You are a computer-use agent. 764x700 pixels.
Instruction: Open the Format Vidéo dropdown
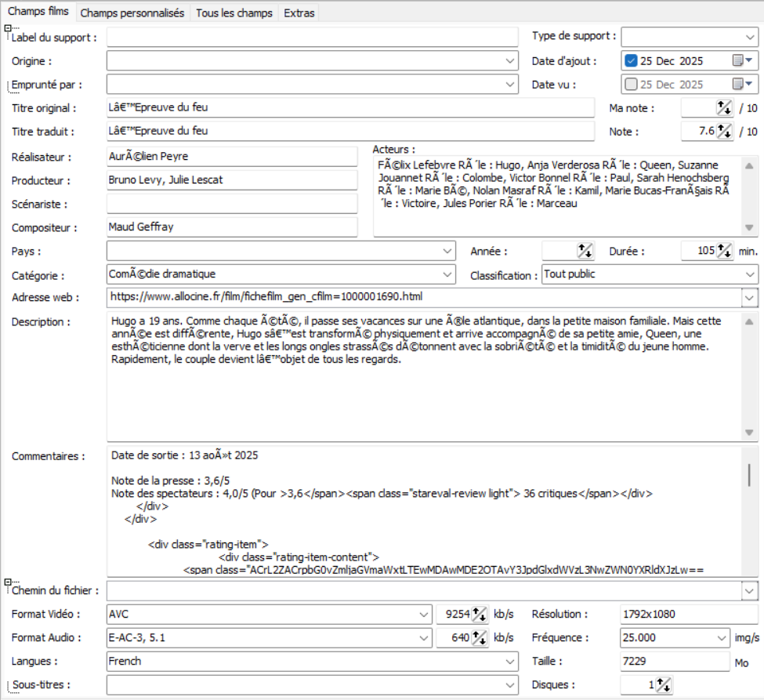pos(424,615)
